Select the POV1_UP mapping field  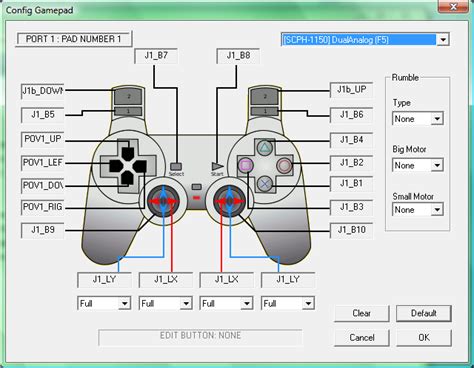[42, 139]
